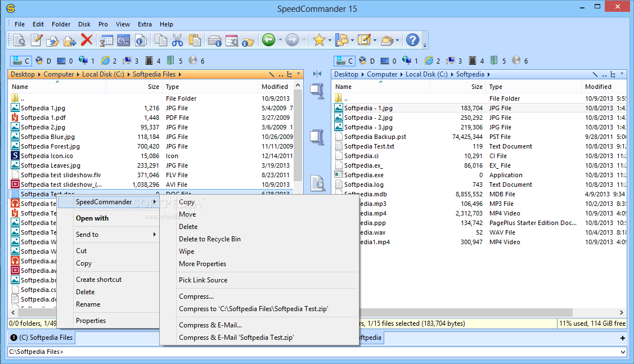This screenshot has width=634, height=364.
Task: Click the red X delete icon in toolbar
Action: pos(86,40)
